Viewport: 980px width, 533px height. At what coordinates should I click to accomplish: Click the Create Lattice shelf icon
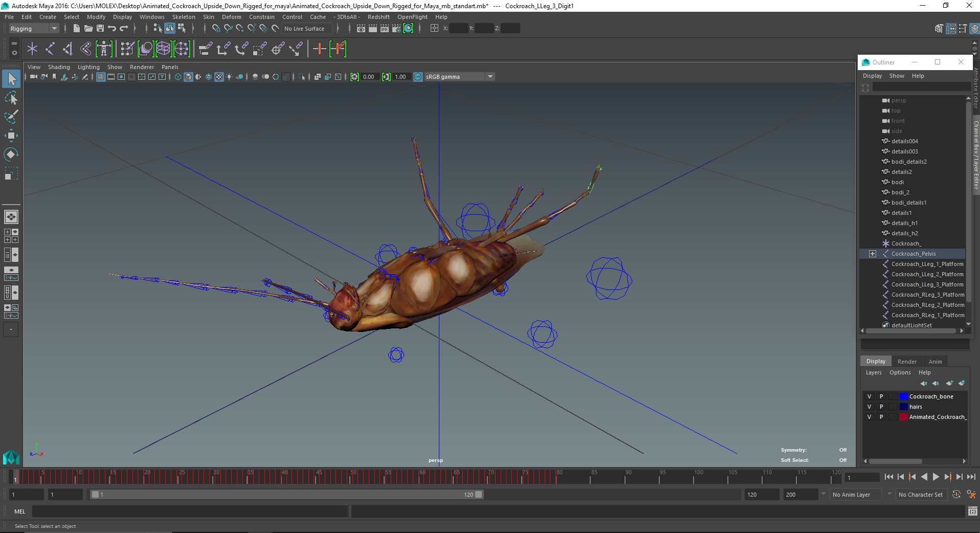(163, 49)
